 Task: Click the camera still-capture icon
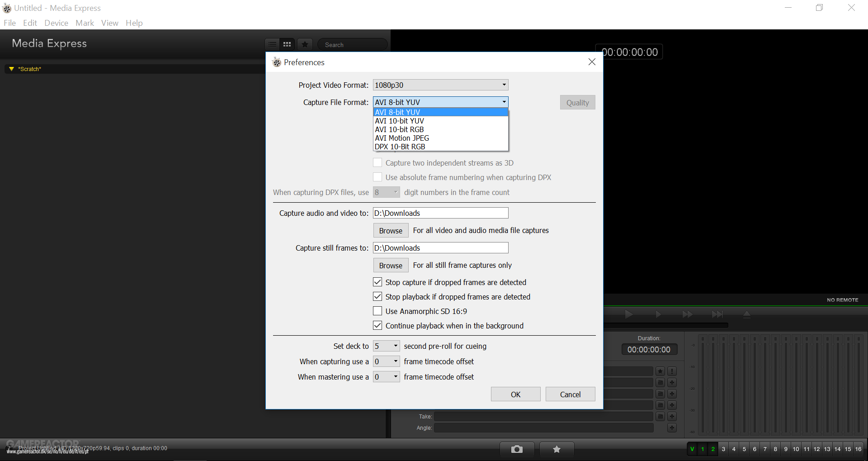(x=517, y=449)
